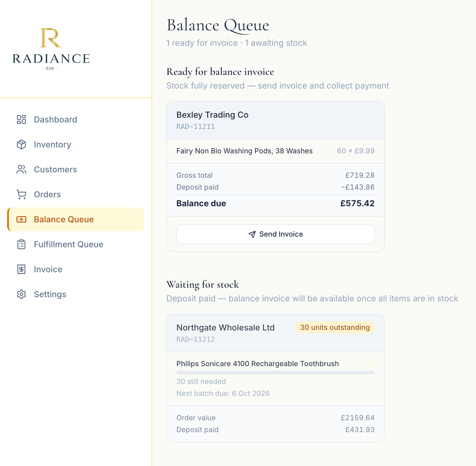Viewport: 476px width, 466px height.
Task: Click order number RAD-11211
Action: pos(196,127)
